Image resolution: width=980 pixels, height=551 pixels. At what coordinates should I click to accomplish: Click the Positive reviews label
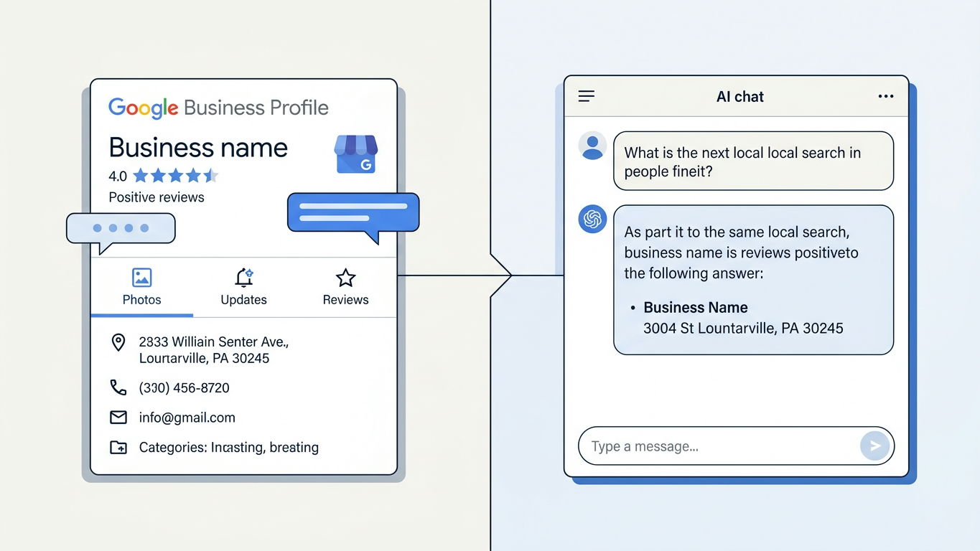coord(157,197)
